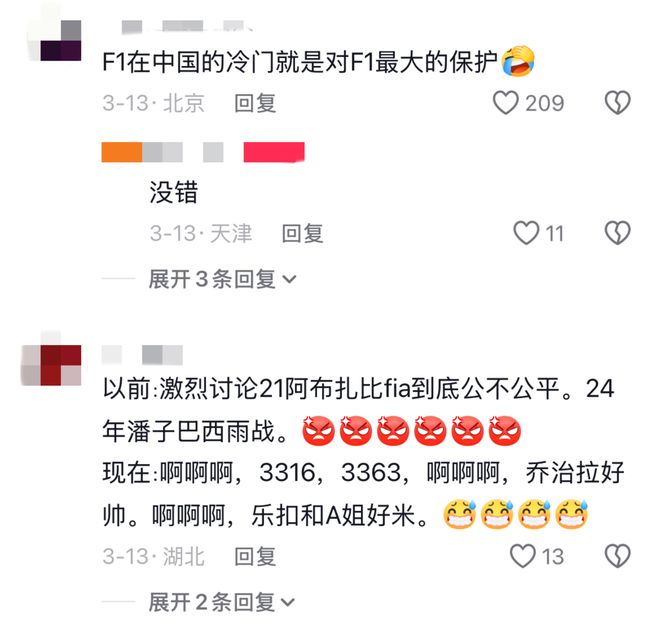Like the 没错 reply with 11 likes

[526, 233]
